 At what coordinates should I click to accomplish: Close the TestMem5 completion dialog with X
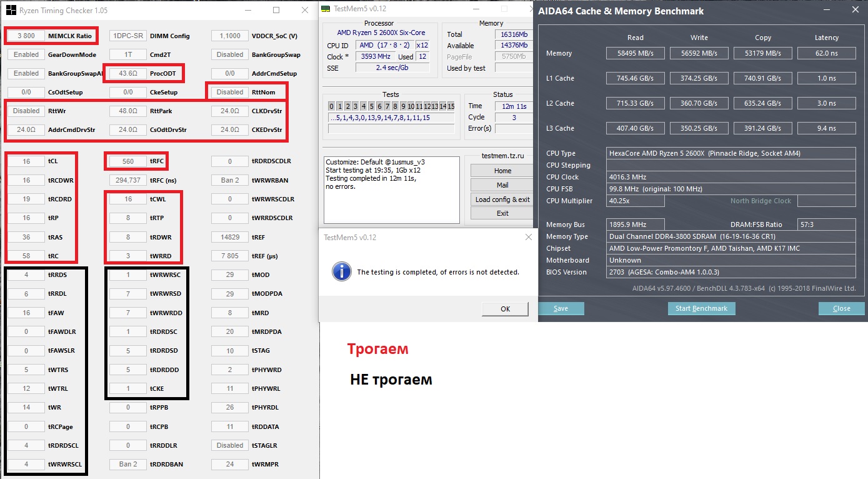point(529,238)
